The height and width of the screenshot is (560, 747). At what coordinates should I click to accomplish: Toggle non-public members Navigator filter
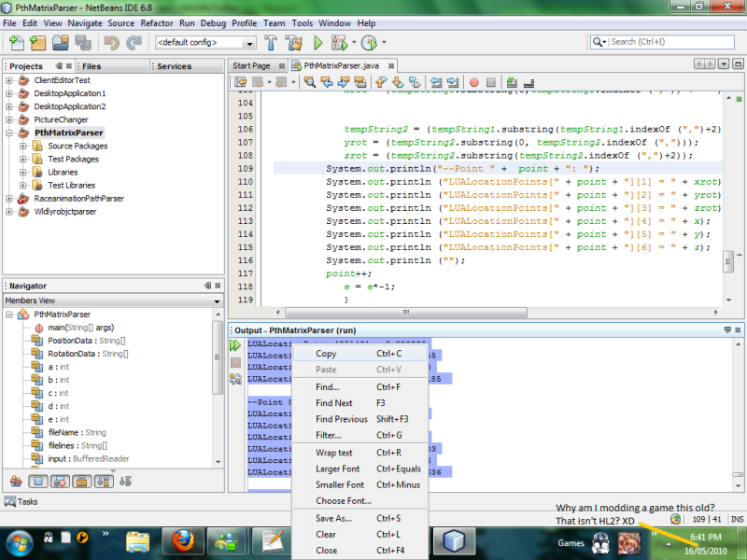click(82, 482)
